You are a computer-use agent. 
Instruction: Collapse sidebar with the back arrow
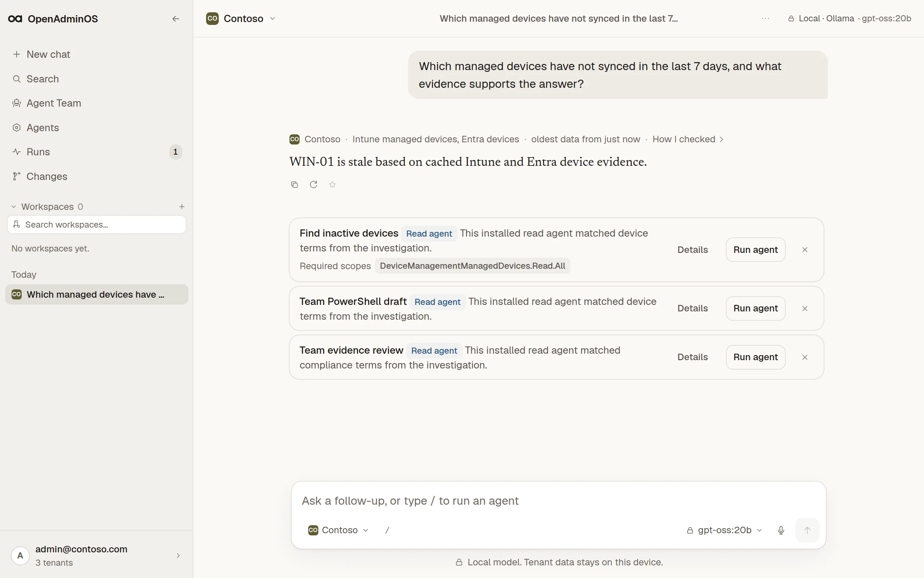tap(176, 19)
